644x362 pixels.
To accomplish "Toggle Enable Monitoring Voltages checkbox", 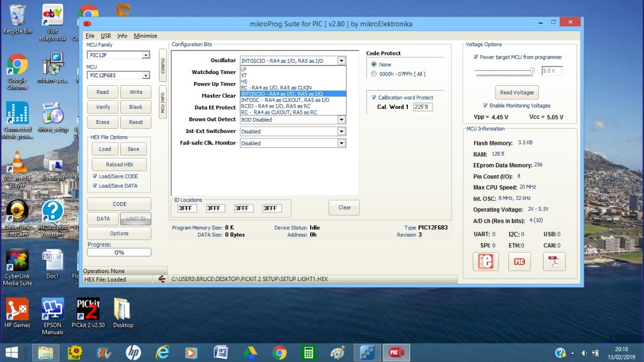I will 485,106.
